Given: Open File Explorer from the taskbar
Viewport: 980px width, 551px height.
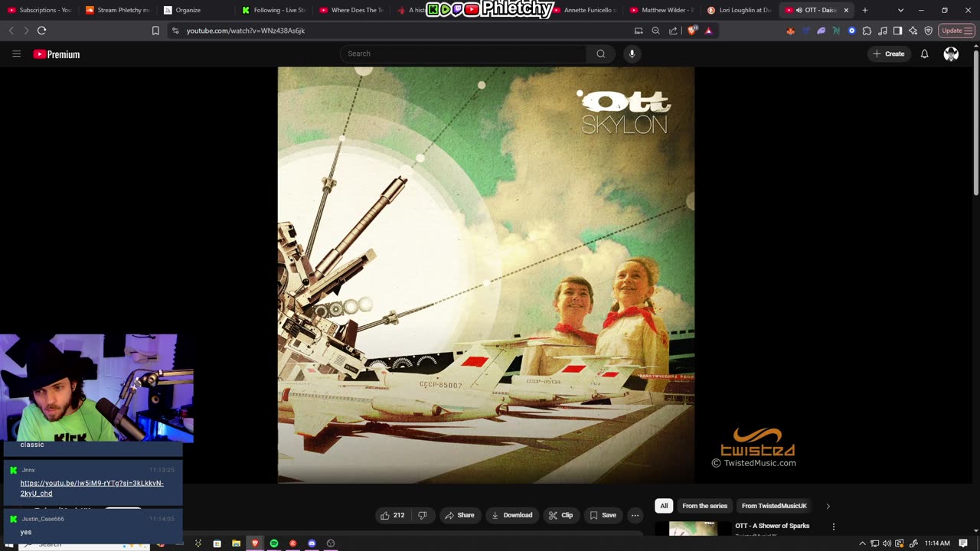Looking at the screenshot, I should click(x=236, y=543).
